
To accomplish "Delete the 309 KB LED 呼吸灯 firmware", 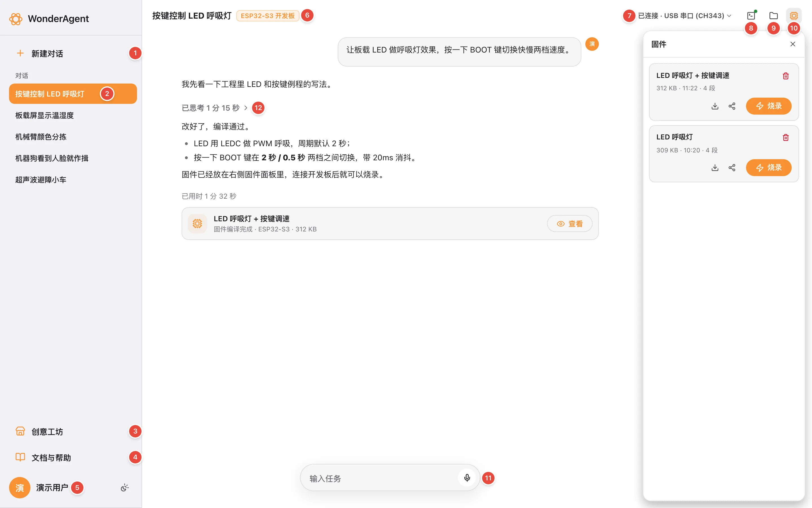I will [785, 137].
